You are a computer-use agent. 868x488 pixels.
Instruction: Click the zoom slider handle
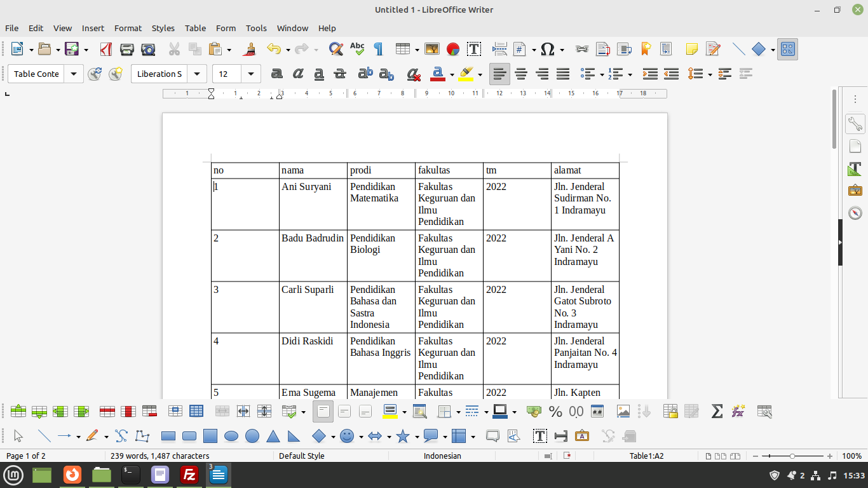click(792, 456)
